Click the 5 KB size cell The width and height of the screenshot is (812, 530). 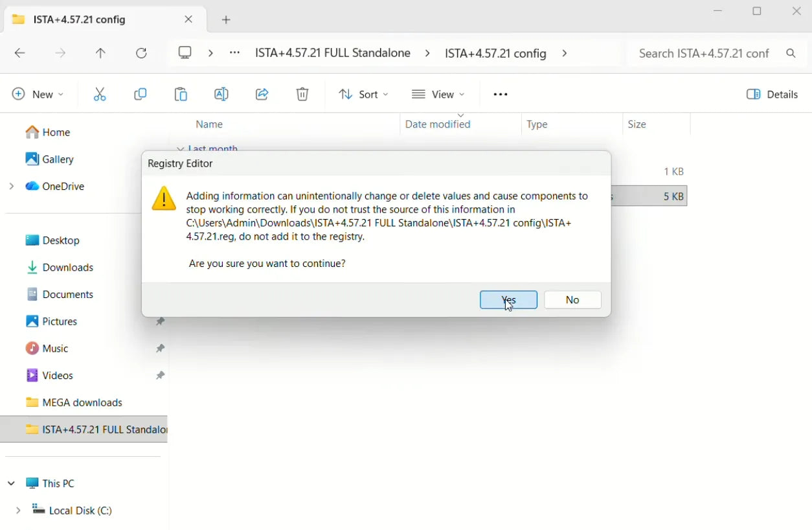point(673,196)
